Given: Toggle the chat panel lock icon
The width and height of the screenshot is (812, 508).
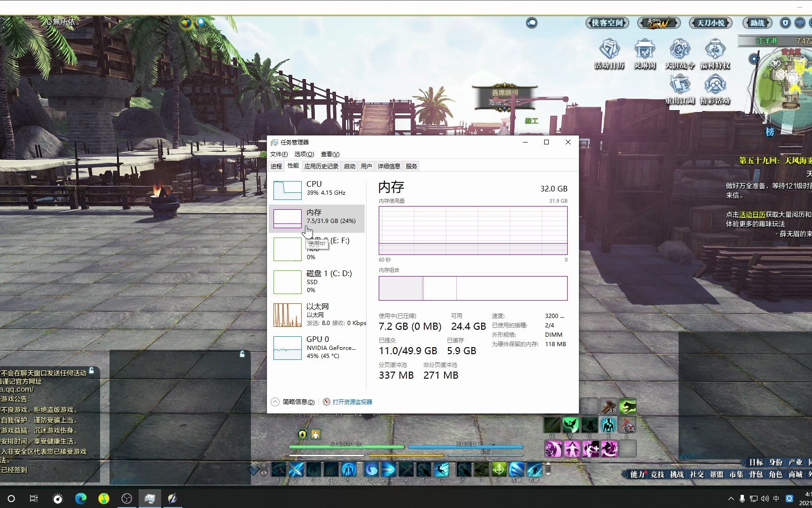Looking at the screenshot, I should (x=92, y=371).
